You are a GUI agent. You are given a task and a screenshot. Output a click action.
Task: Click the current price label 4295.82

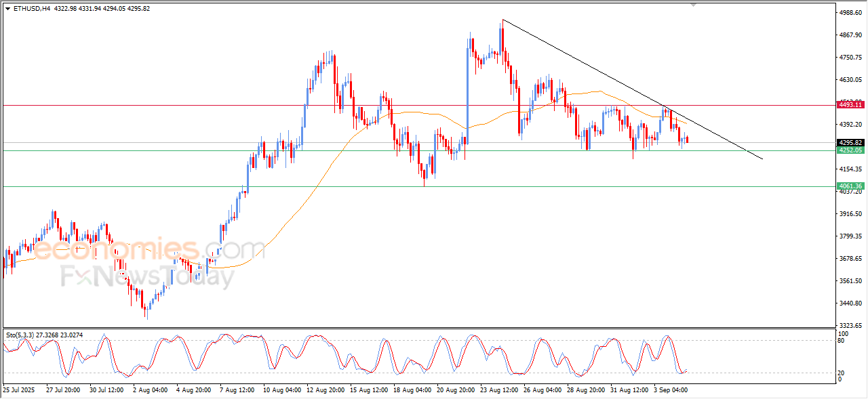click(x=850, y=143)
